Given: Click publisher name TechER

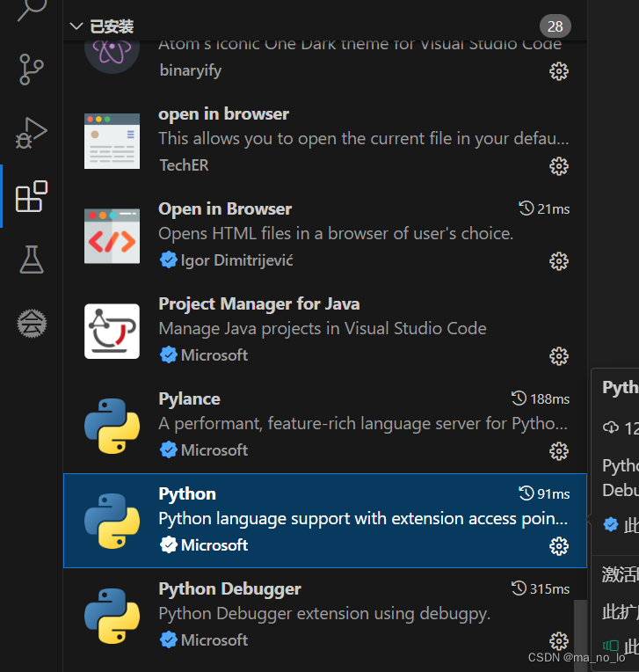Looking at the screenshot, I should (185, 165).
